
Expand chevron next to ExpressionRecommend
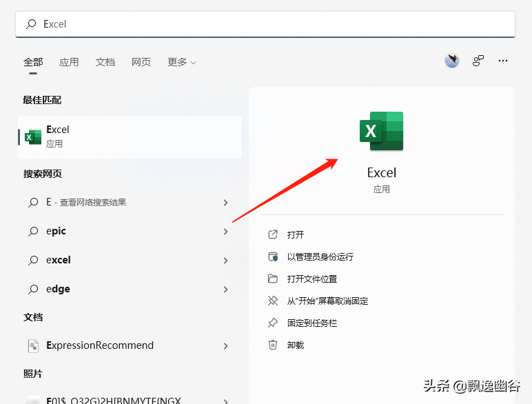225,346
